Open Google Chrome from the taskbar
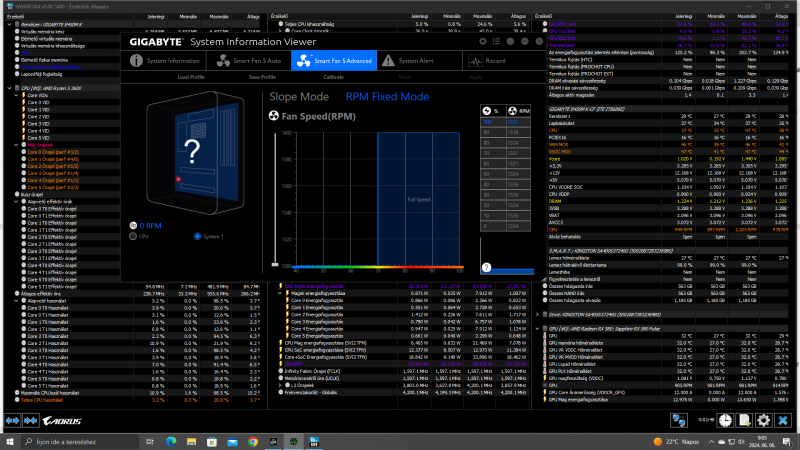The image size is (800, 450). point(253,441)
